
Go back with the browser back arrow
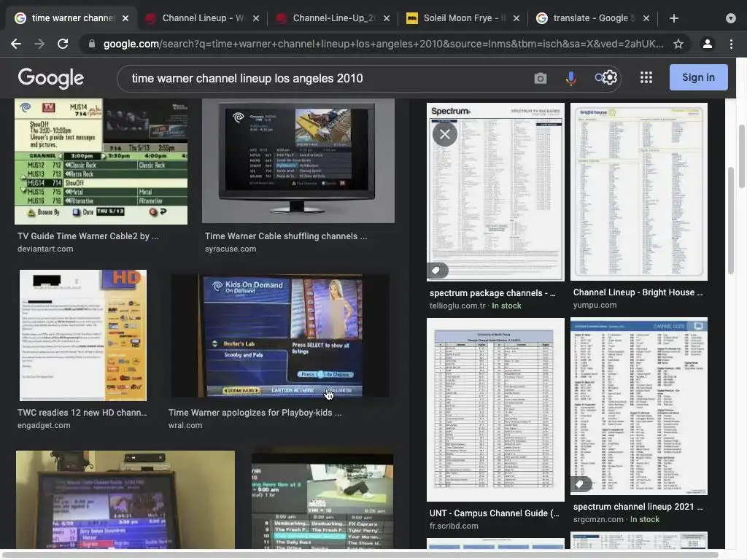point(16,44)
